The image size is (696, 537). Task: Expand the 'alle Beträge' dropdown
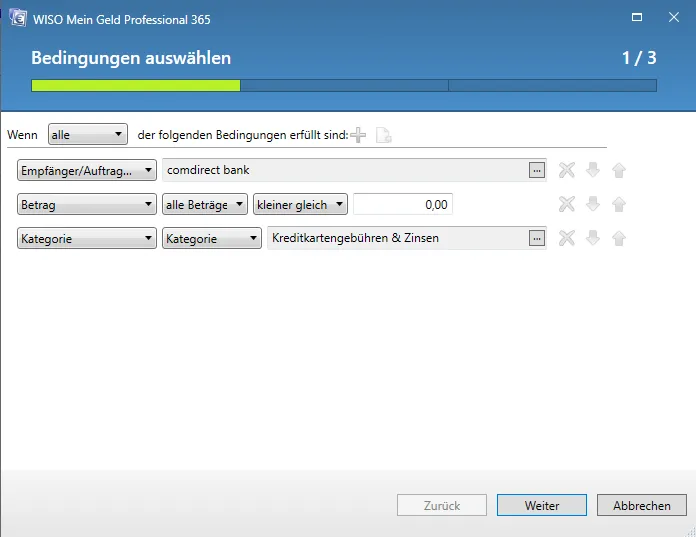(204, 205)
